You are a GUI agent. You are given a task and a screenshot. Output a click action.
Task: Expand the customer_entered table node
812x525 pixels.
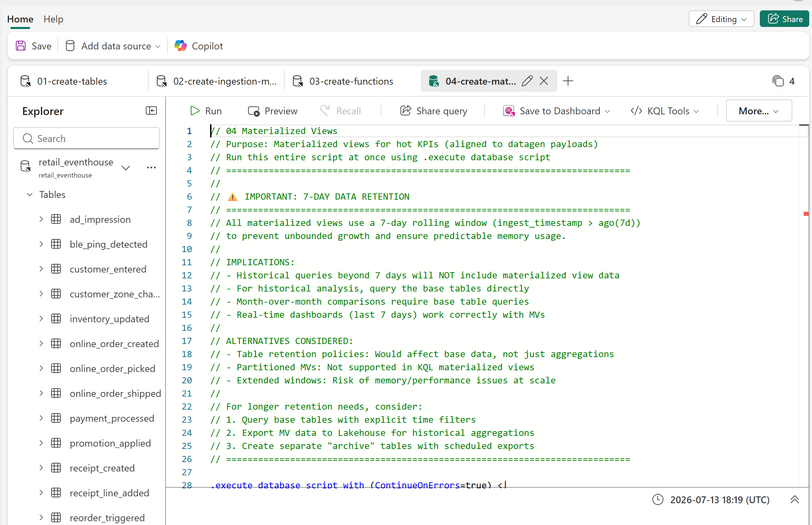point(41,269)
